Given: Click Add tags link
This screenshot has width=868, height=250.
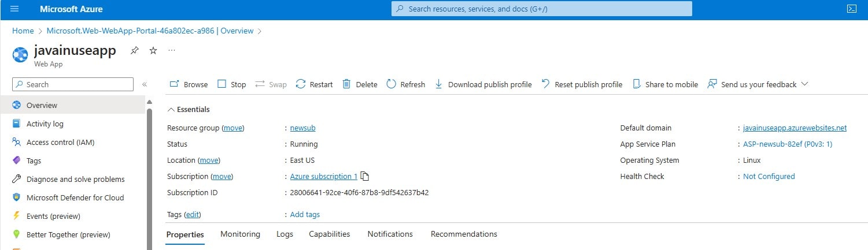Looking at the screenshot, I should [305, 215].
